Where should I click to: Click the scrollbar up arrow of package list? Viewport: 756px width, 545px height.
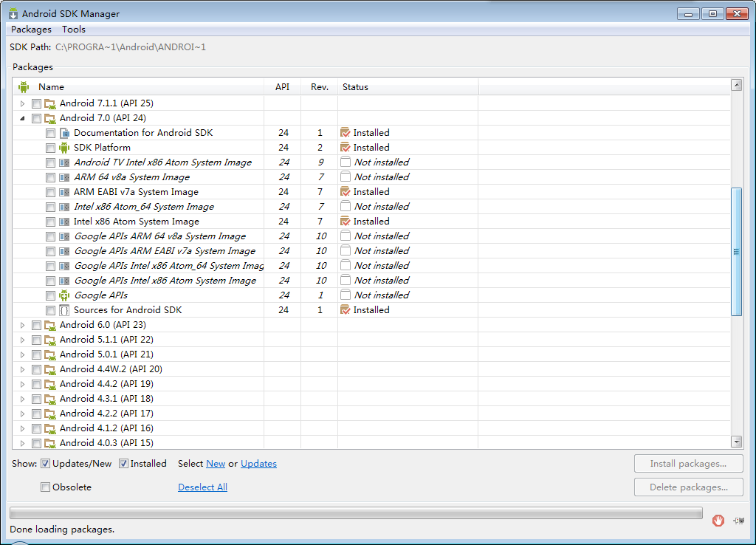coord(736,86)
